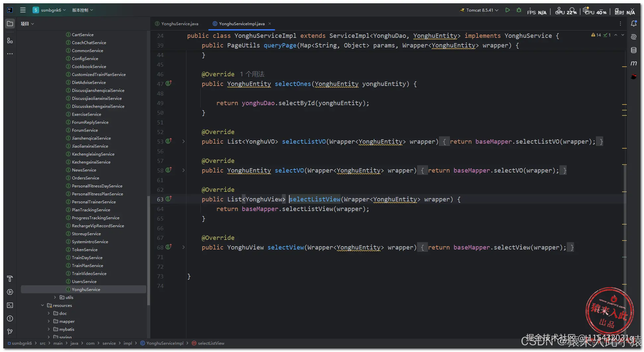Click the override gutter icon on line 47
This screenshot has height=352, width=644.
click(169, 83)
